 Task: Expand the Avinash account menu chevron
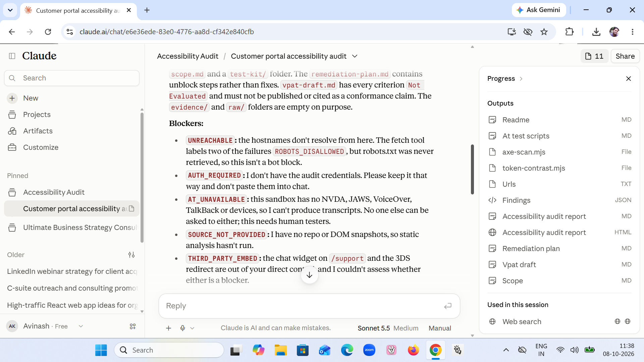(81, 326)
